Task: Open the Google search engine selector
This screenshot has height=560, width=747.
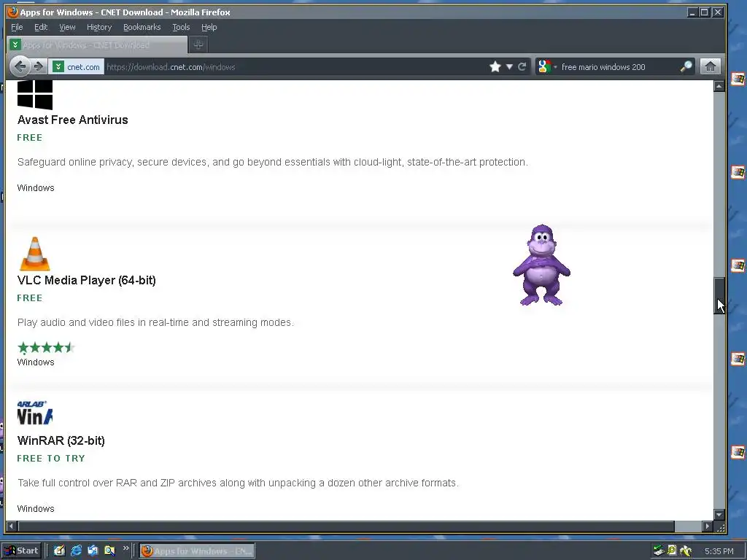Action: click(547, 66)
